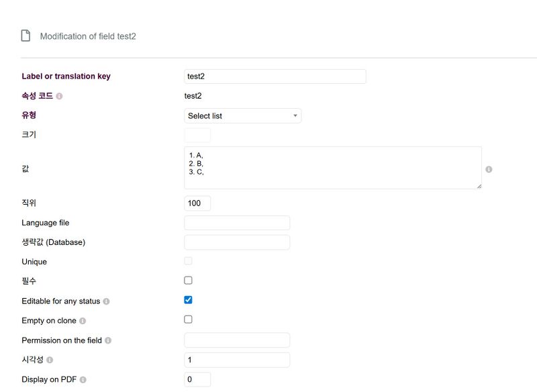Click the info icon next to Empty on clone
This screenshot has width=537, height=392.
coord(83,321)
